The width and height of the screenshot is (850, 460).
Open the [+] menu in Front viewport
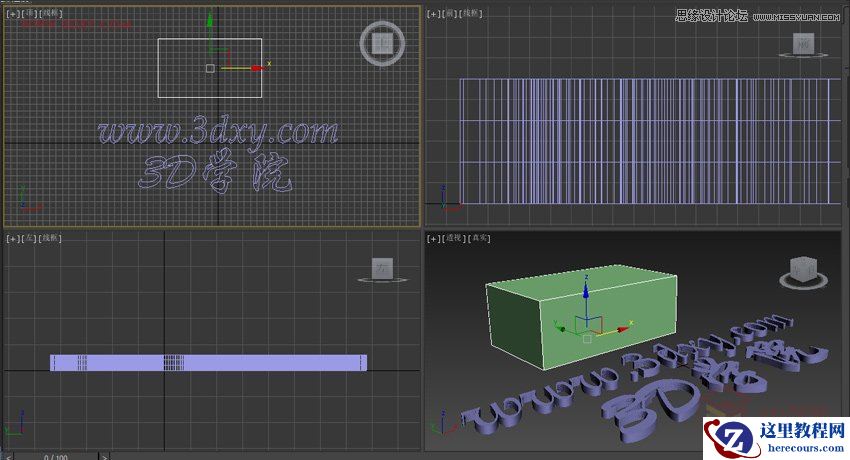click(433, 14)
